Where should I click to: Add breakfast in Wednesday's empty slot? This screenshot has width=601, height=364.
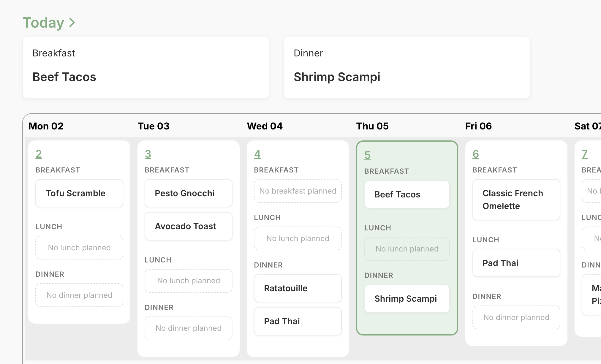pyautogui.click(x=298, y=191)
